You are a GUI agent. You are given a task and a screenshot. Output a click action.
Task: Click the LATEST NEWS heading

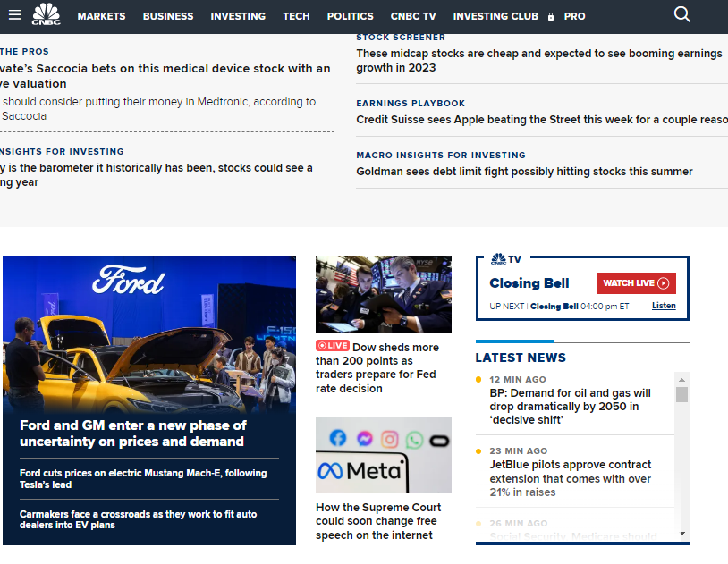[521, 358]
